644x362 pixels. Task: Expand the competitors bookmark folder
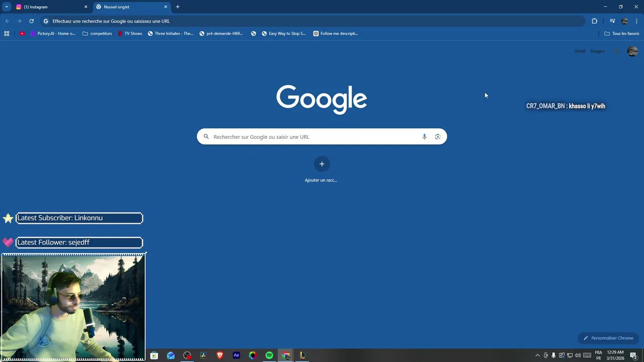click(x=97, y=34)
